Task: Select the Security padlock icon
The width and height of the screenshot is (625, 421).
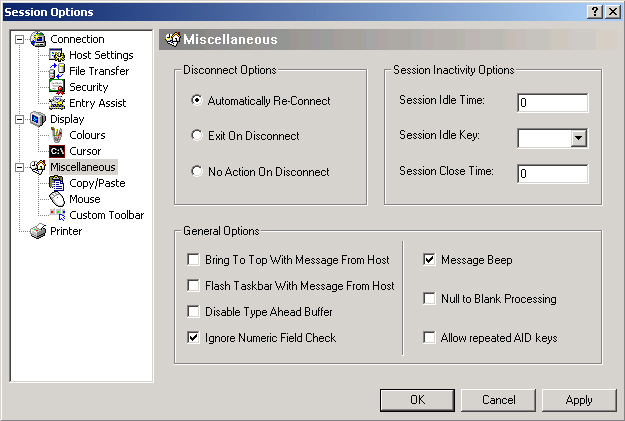Action: 57,87
